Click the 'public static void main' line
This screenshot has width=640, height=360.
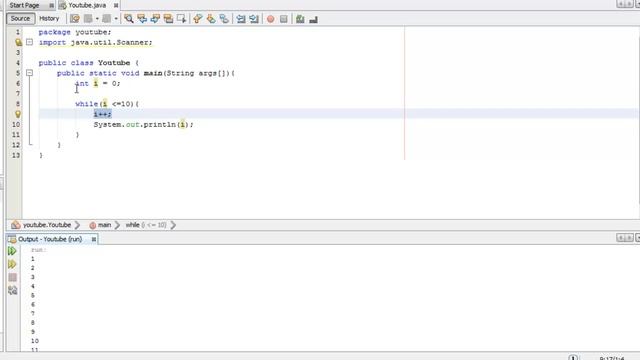(x=146, y=73)
